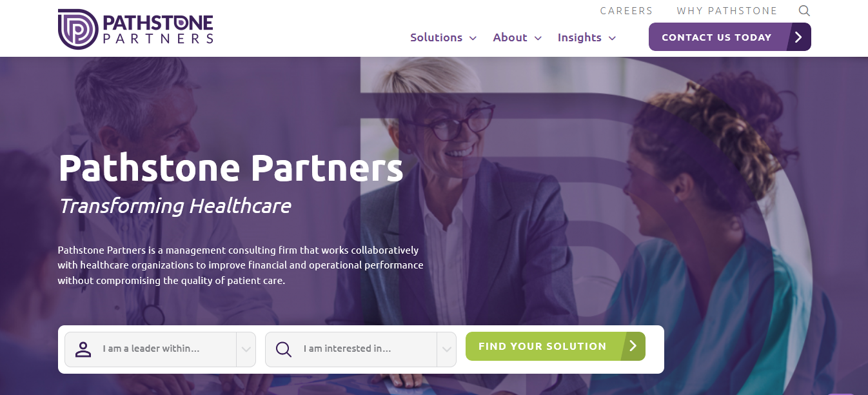Visit the Why Pathstone link

coord(727,10)
